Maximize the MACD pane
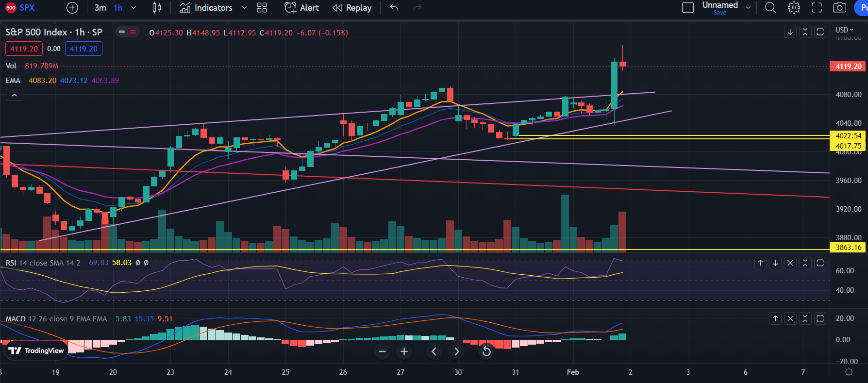This screenshot has width=868, height=383. (820, 318)
